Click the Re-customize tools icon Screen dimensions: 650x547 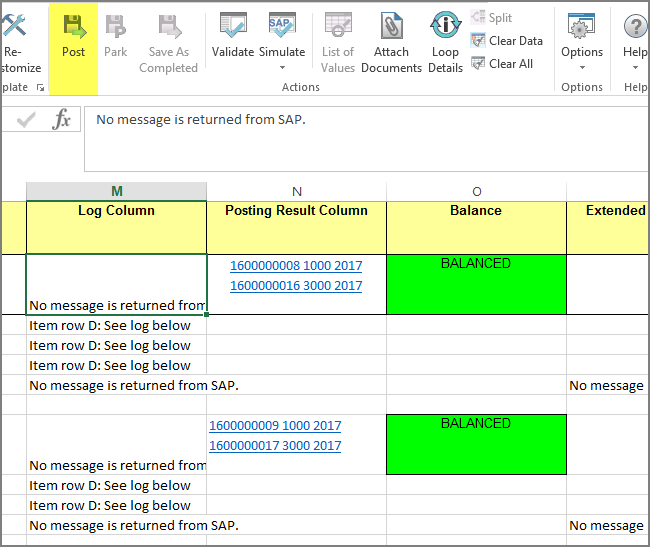(x=14, y=26)
